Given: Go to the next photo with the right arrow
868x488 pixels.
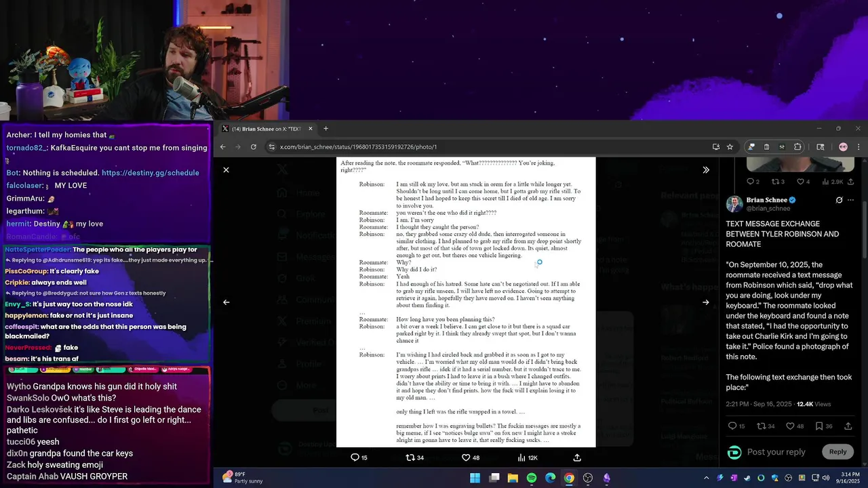Looking at the screenshot, I should (x=706, y=302).
